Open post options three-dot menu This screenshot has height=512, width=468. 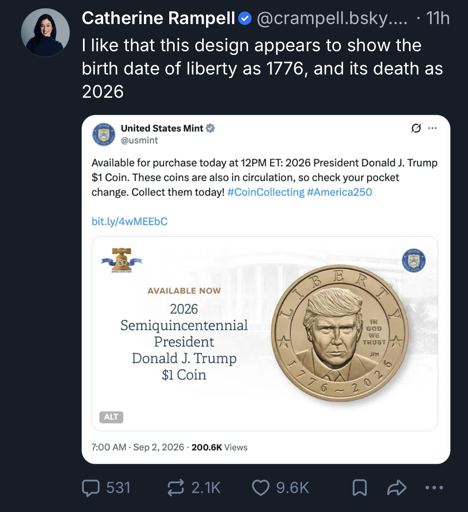[434, 488]
